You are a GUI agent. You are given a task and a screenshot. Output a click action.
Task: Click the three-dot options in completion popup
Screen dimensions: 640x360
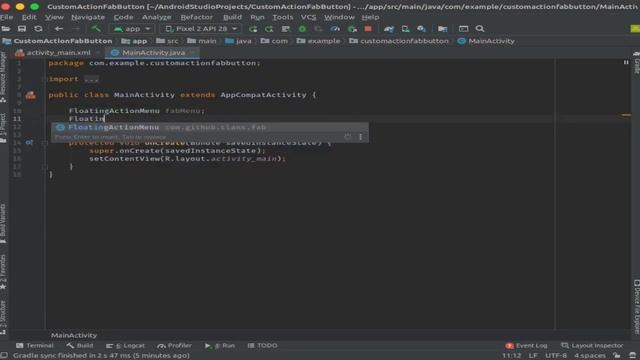(x=360, y=137)
